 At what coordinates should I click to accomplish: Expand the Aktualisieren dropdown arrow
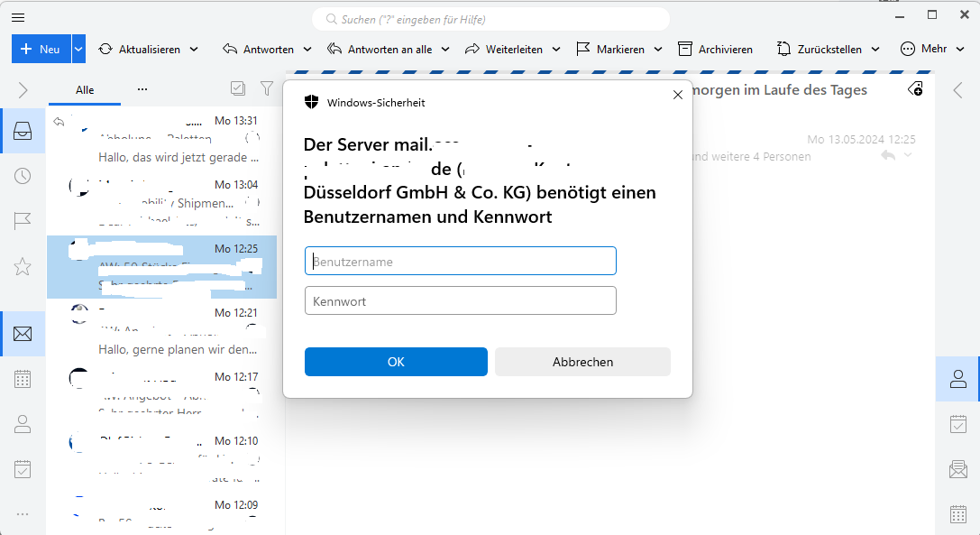[x=194, y=50]
